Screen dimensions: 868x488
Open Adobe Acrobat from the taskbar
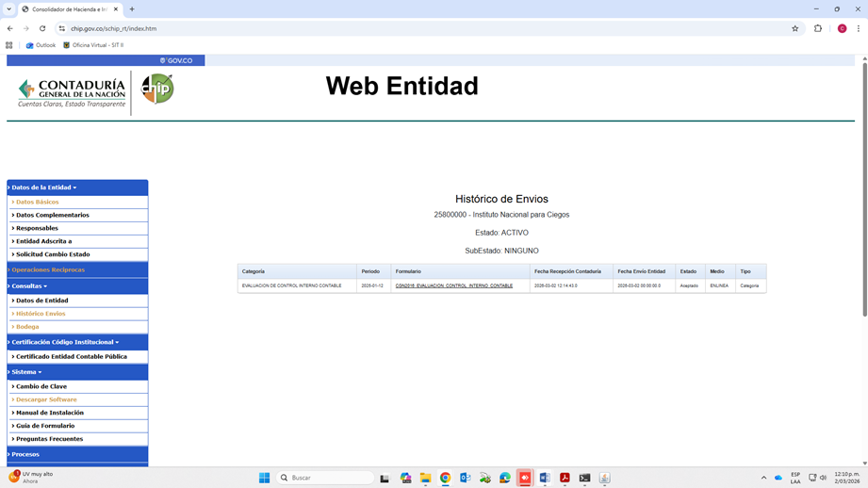(565, 478)
